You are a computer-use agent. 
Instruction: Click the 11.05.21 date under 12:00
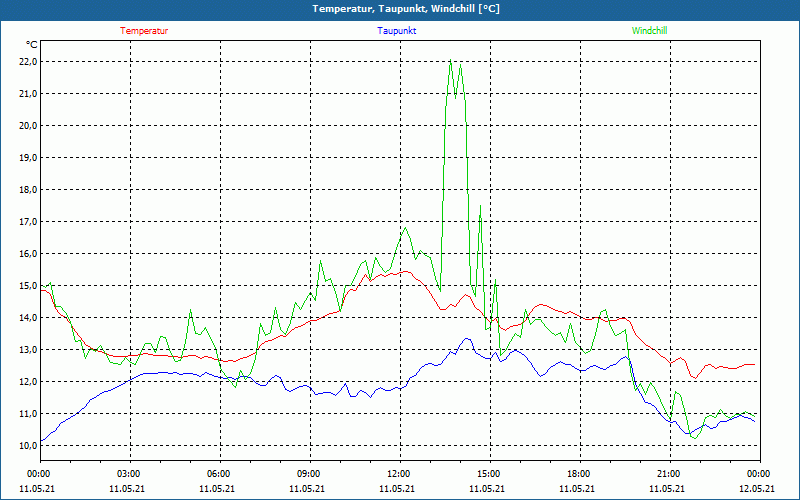point(397,489)
